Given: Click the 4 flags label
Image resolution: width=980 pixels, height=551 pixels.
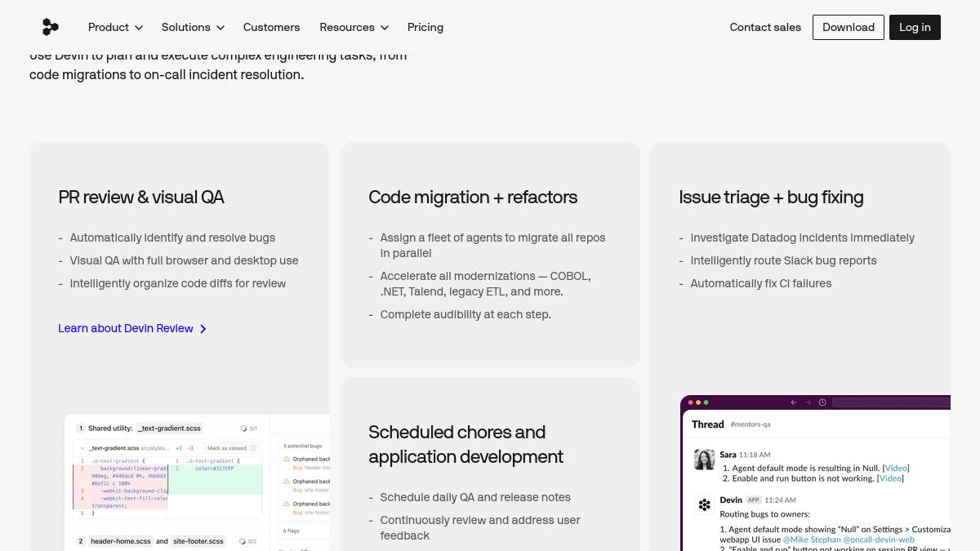Looking at the screenshot, I should 291,531.
